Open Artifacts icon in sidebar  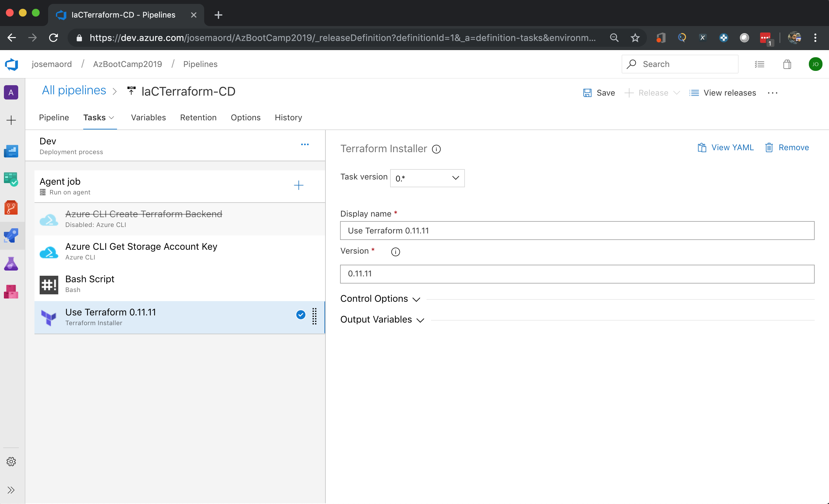pos(11,292)
